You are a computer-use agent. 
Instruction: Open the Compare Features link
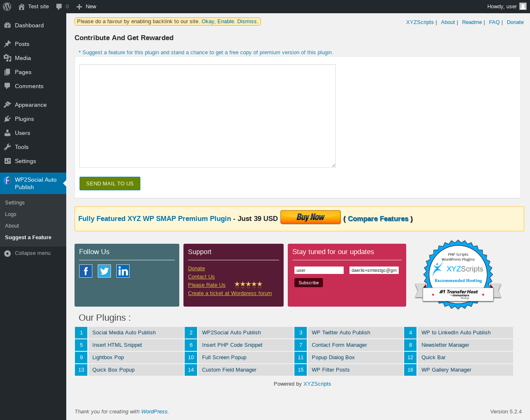point(378,219)
